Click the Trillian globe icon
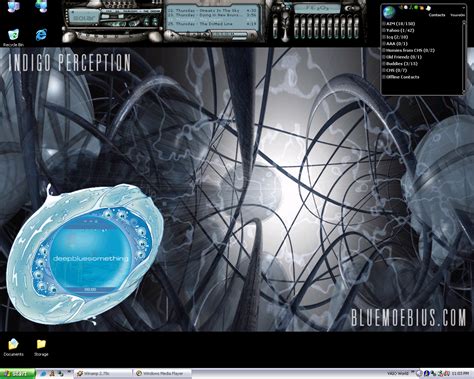Screen dimensions: 474x379 pos(389,12)
